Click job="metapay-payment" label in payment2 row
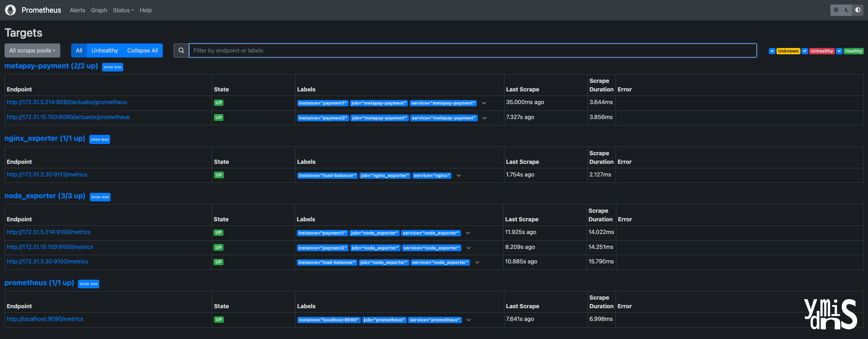The width and height of the screenshot is (868, 339). (379, 118)
